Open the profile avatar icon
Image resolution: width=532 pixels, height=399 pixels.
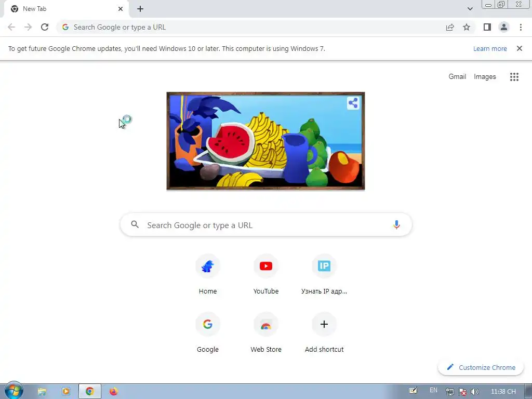pyautogui.click(x=504, y=27)
